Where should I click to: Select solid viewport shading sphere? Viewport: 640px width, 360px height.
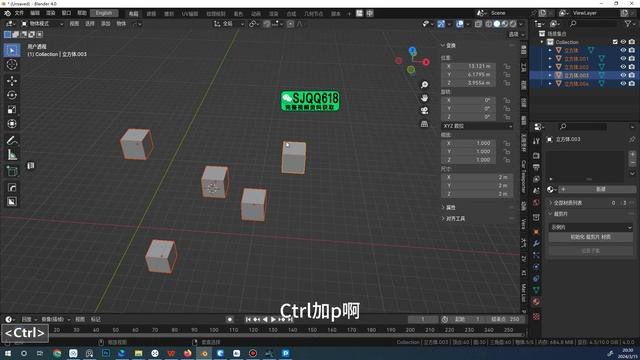click(x=497, y=24)
